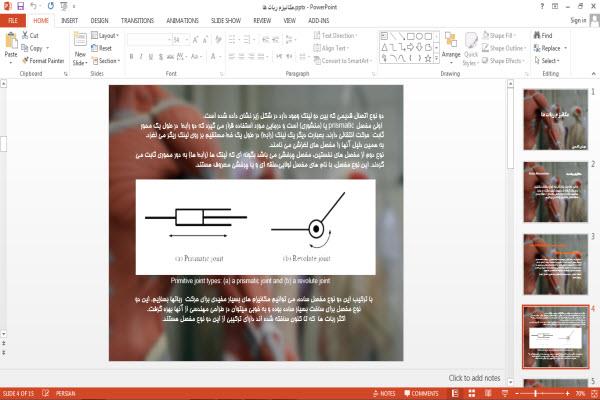The image size is (600, 400).
Task: Open the REVIEW tab
Action: pos(262,21)
